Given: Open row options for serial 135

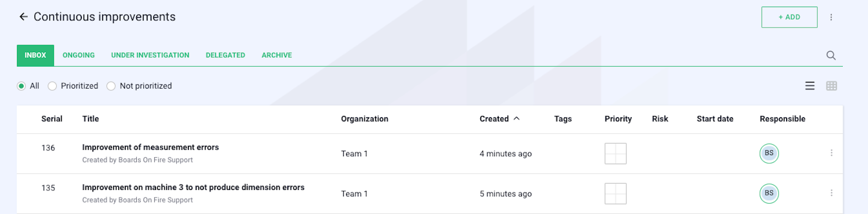Looking at the screenshot, I should click(x=831, y=193).
